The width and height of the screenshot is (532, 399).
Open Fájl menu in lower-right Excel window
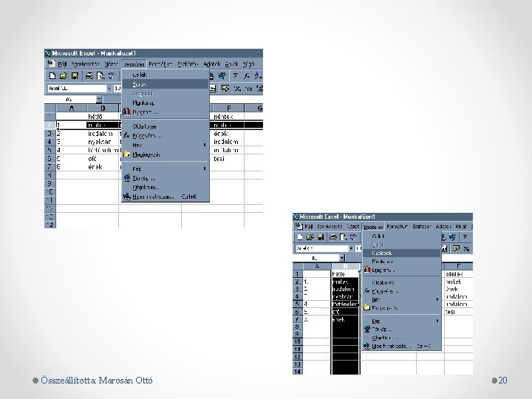308,226
